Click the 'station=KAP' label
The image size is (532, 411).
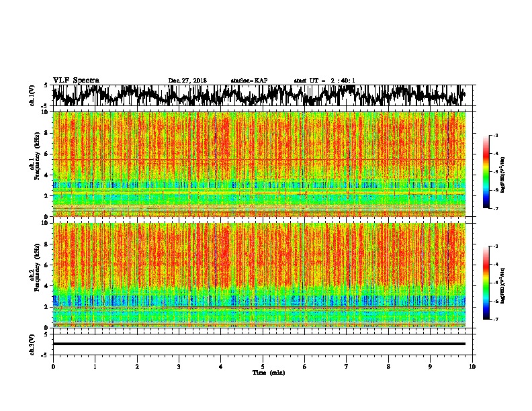249,81
